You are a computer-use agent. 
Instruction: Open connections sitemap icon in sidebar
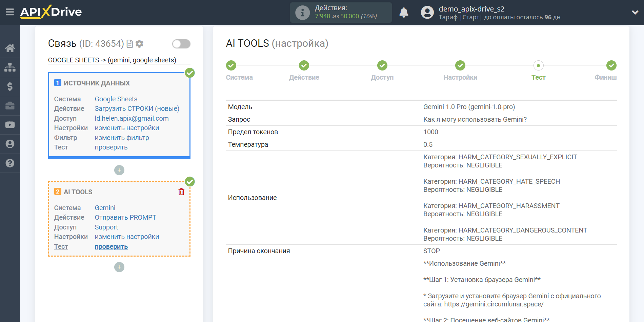(10, 67)
